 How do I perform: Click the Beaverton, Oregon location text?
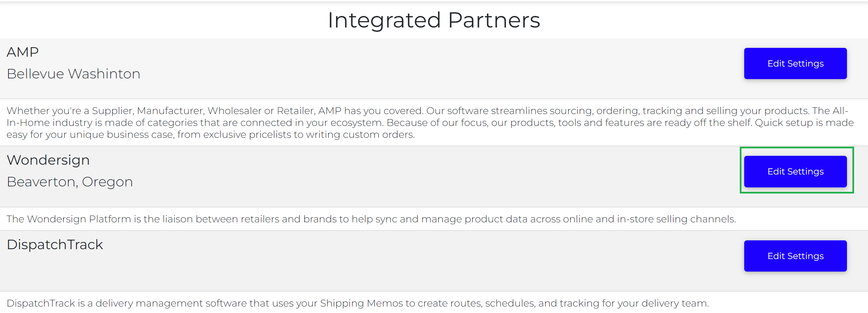[x=70, y=182]
